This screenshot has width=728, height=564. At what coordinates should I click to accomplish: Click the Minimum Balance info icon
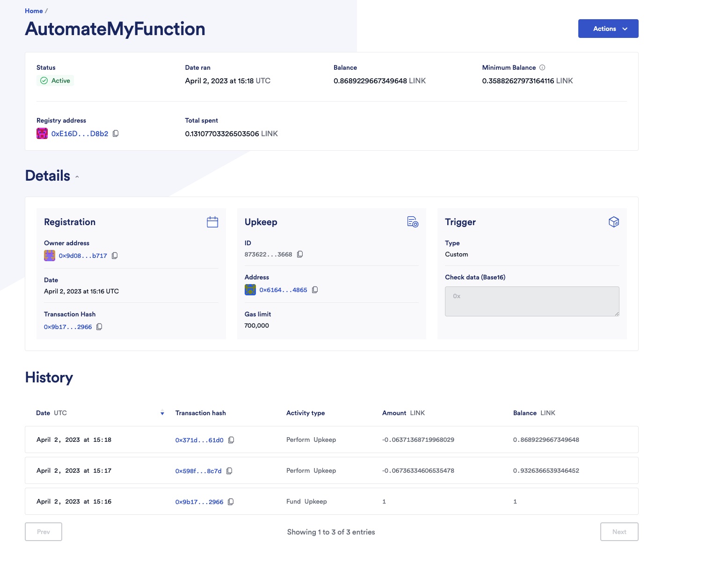click(x=542, y=67)
